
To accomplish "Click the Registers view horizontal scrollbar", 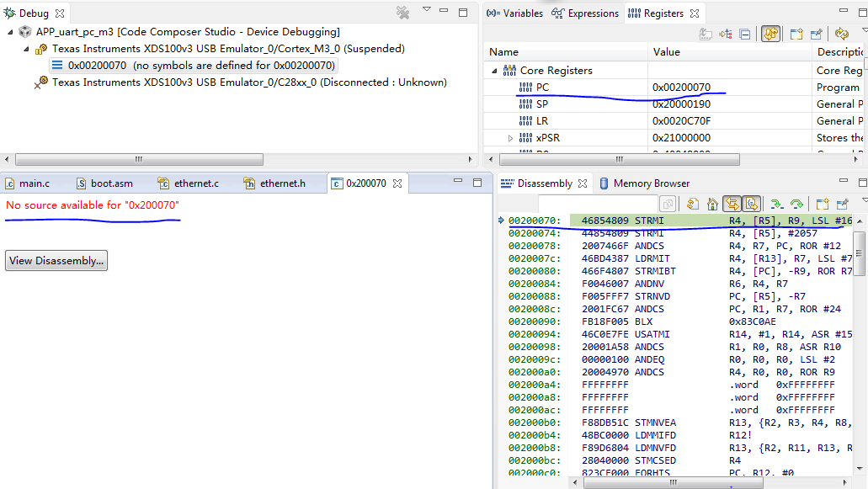I will pos(619,159).
